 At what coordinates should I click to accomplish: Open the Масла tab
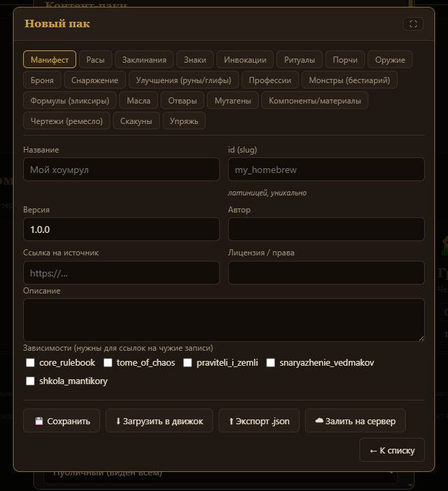click(138, 100)
